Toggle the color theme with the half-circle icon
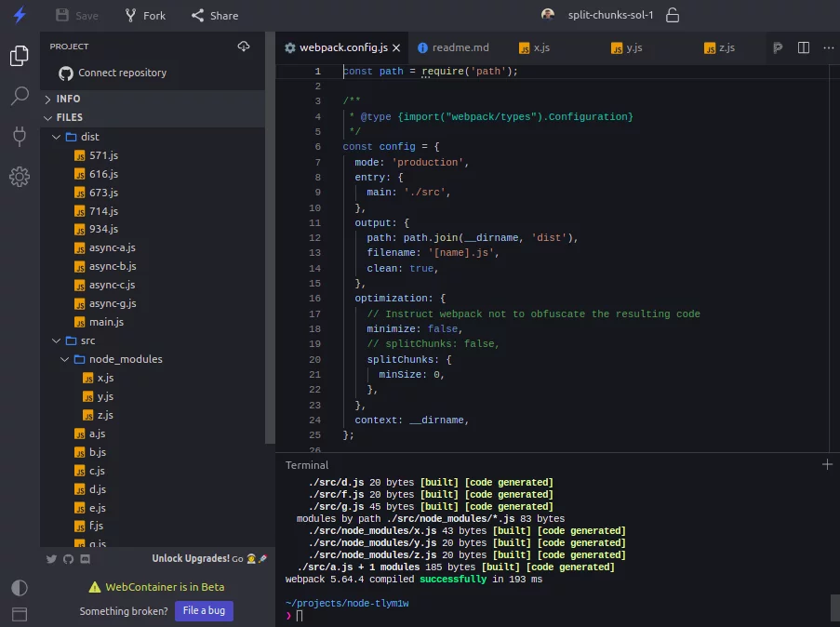The image size is (840, 627). (20, 587)
